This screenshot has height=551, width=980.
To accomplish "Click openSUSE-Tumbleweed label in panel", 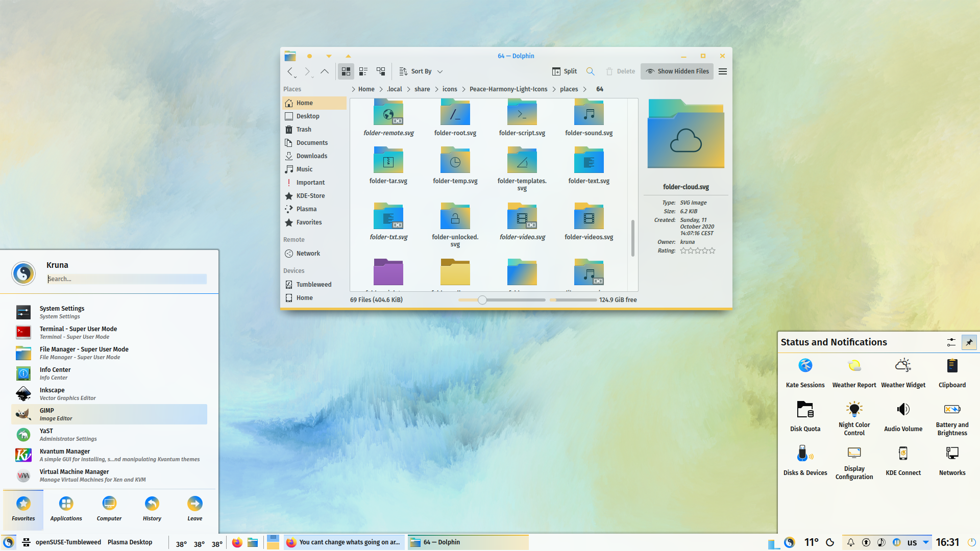I will coord(68,542).
